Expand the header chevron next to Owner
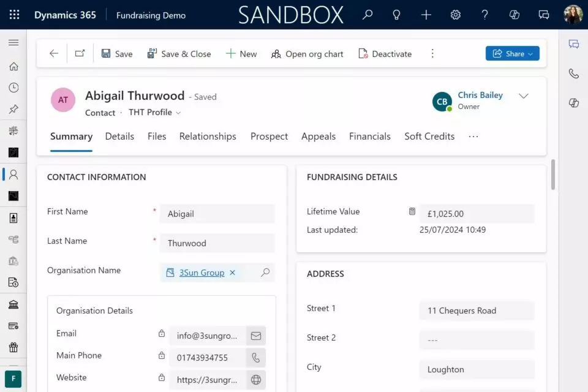 tap(523, 96)
